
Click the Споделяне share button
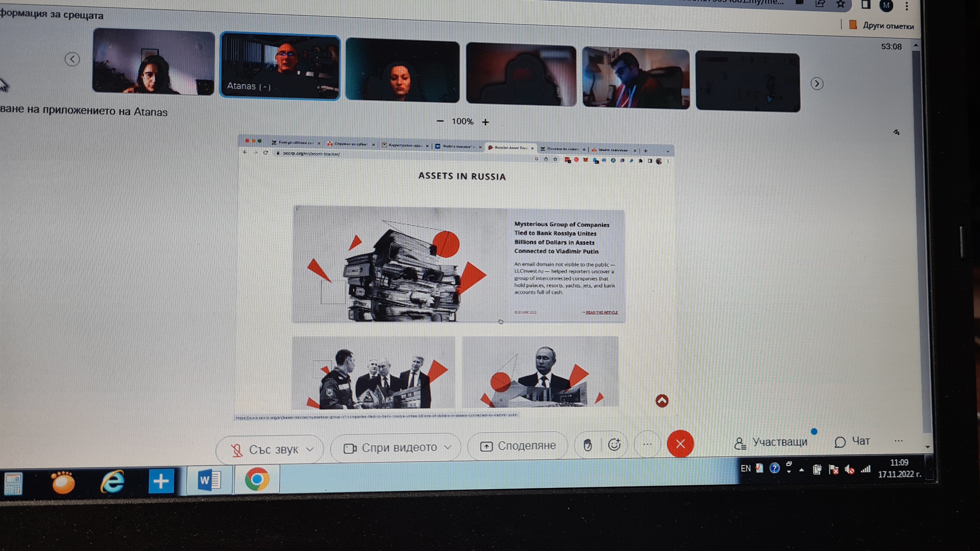pyautogui.click(x=518, y=446)
